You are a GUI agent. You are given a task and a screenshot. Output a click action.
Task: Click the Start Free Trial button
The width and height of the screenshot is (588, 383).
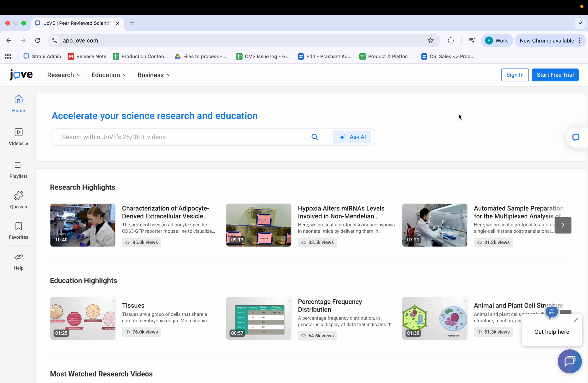pyautogui.click(x=555, y=75)
